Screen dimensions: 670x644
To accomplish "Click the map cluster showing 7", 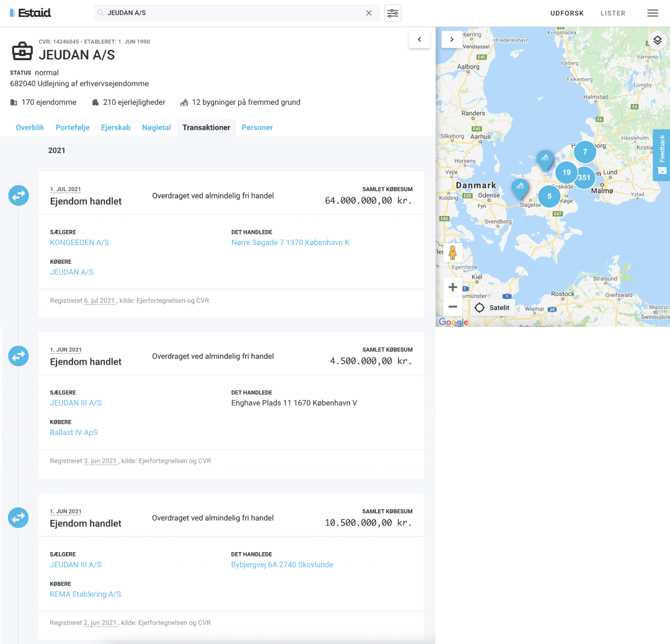I will (585, 152).
